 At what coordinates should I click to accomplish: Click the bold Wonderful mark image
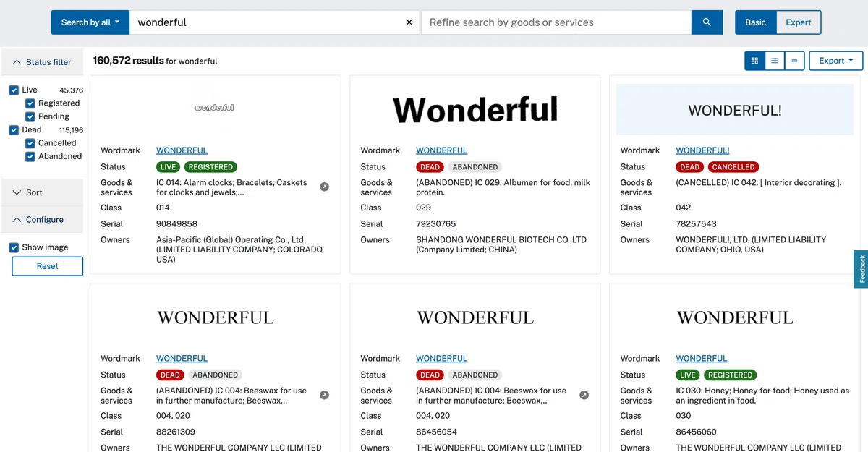tap(475, 110)
